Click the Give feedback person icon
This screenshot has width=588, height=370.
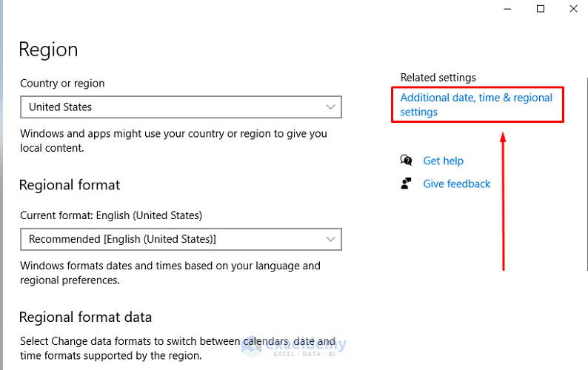[406, 184]
